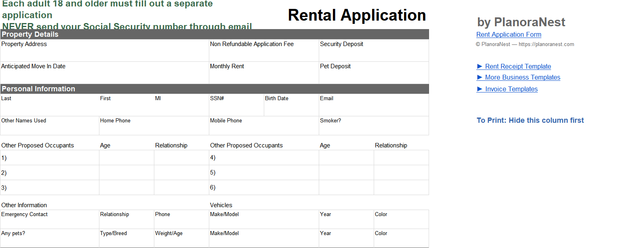Image resolution: width=644 pixels, height=248 pixels.
Task: Click the Home Phone field
Action: pos(154,126)
